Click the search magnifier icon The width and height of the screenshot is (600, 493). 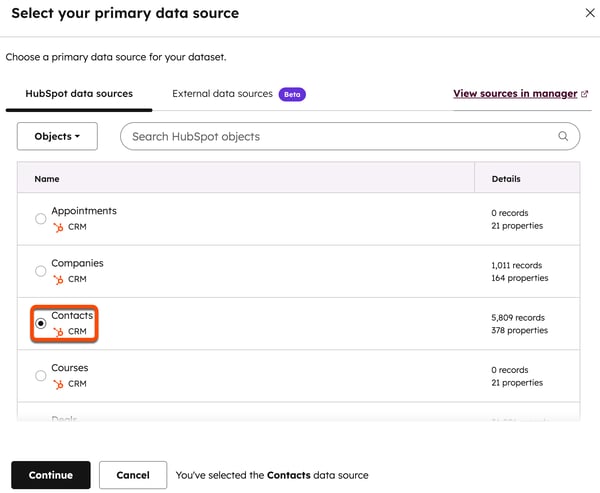[x=563, y=136]
